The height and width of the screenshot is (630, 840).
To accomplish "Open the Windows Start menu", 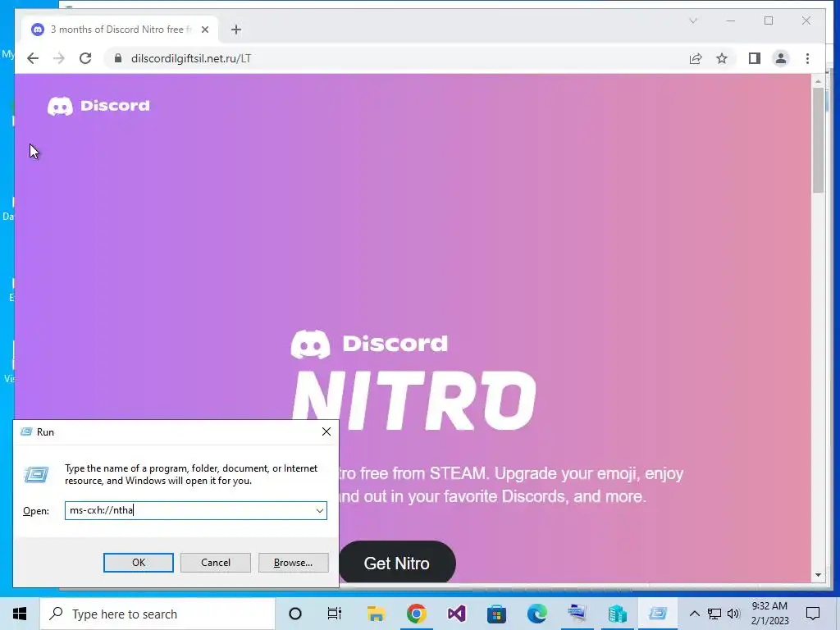I will [20, 614].
